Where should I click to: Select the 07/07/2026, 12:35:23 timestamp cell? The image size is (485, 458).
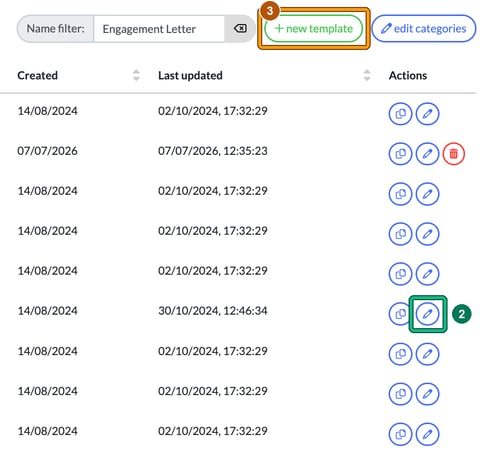(213, 151)
